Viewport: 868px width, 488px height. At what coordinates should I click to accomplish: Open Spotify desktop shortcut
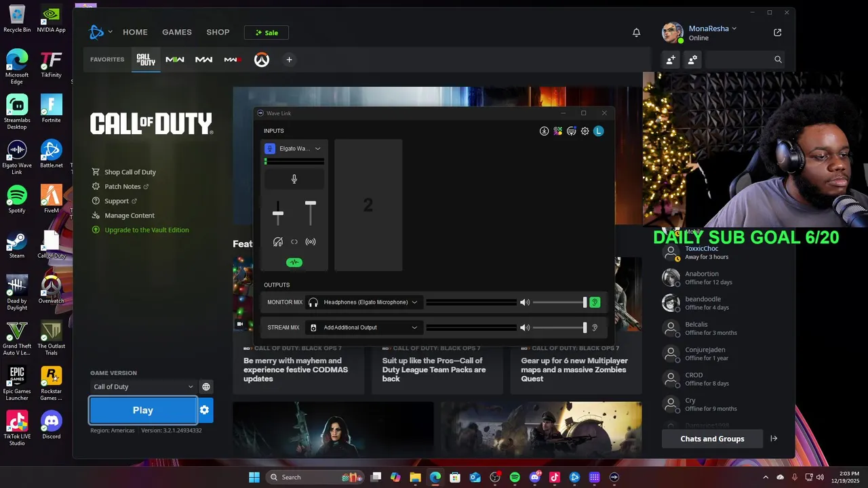point(17,199)
